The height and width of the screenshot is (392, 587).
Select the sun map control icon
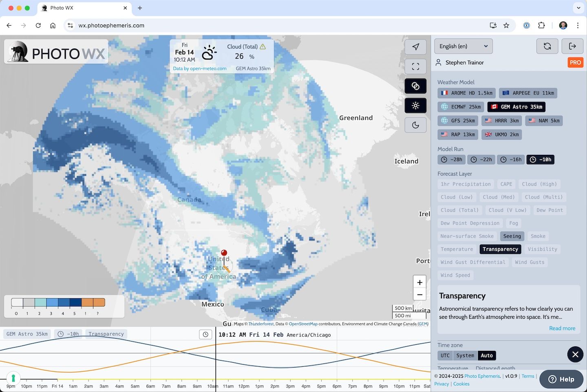point(415,106)
